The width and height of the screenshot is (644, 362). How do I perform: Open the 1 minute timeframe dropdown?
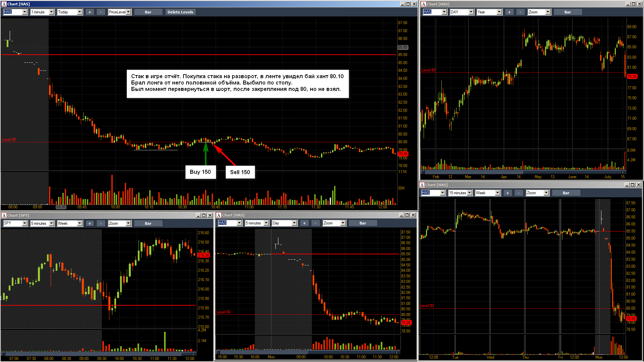[x=51, y=12]
